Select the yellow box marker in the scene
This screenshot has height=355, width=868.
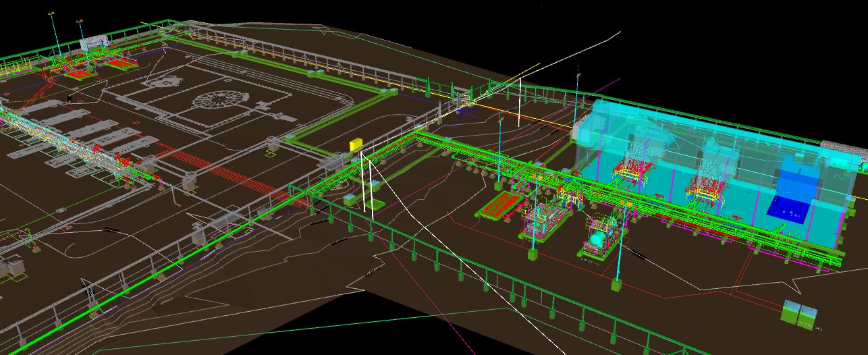(x=356, y=144)
